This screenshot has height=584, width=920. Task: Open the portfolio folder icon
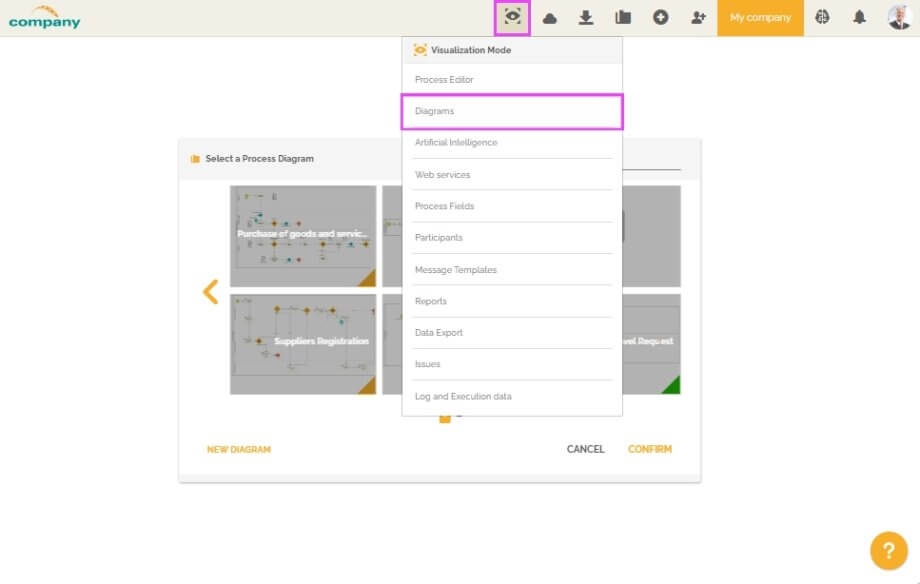tap(624, 17)
